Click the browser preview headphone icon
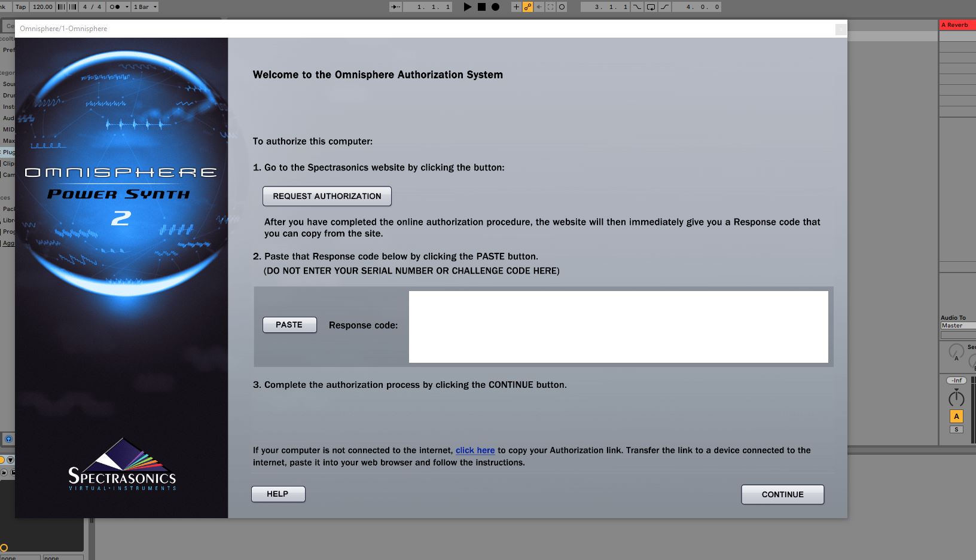The height and width of the screenshot is (560, 976). click(x=8, y=439)
